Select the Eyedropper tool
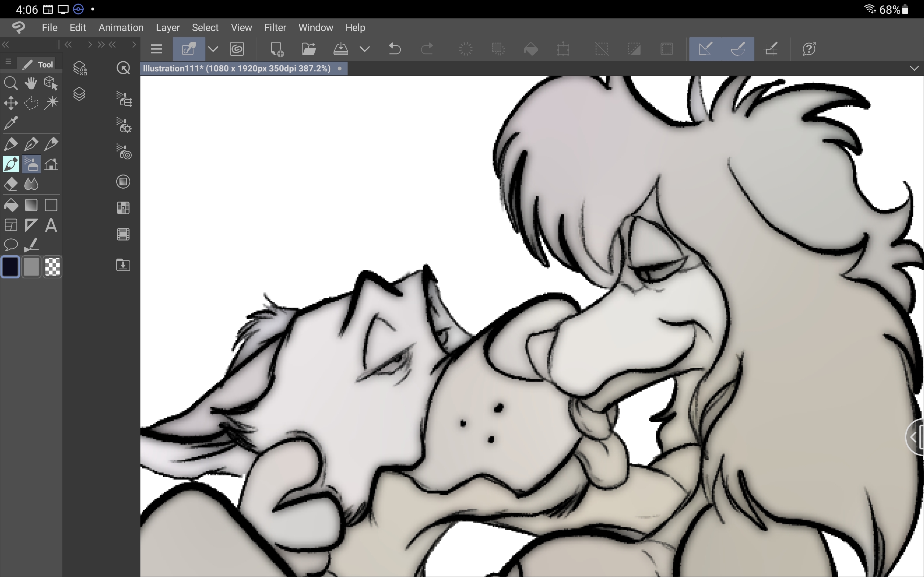This screenshot has height=577, width=924. coord(11,123)
